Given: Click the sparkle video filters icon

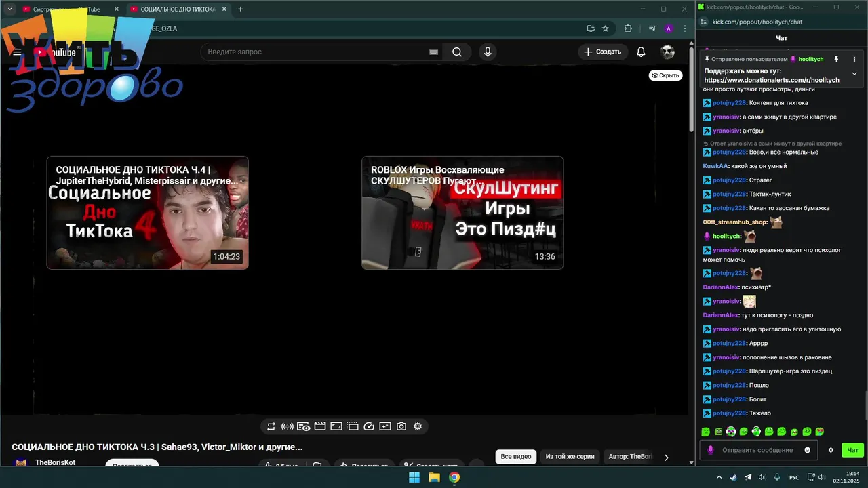Looking at the screenshot, I should [x=385, y=426].
